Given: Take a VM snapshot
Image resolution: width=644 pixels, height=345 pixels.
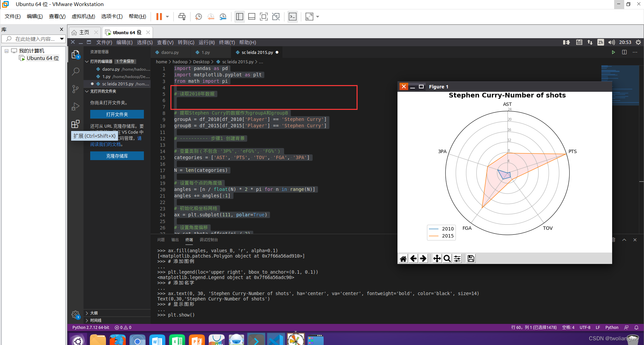Looking at the screenshot, I should click(199, 16).
